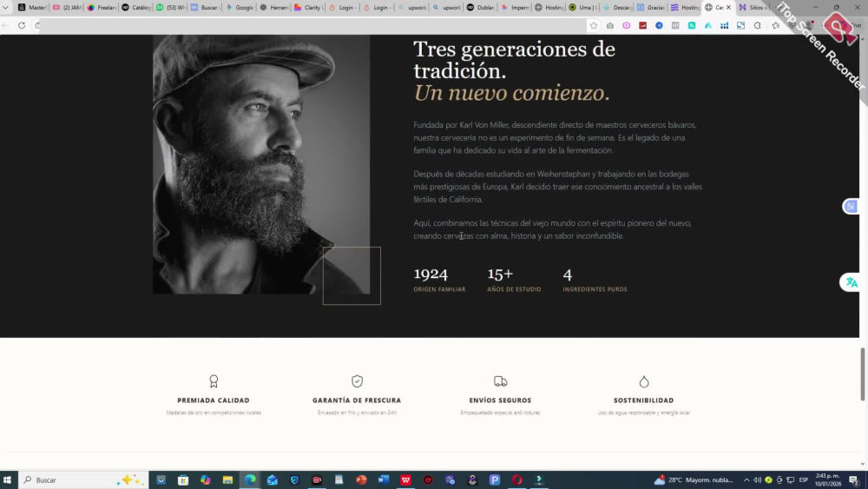The width and height of the screenshot is (868, 489).
Task: Click the Premiada Calidad ribbon award icon
Action: point(214,381)
